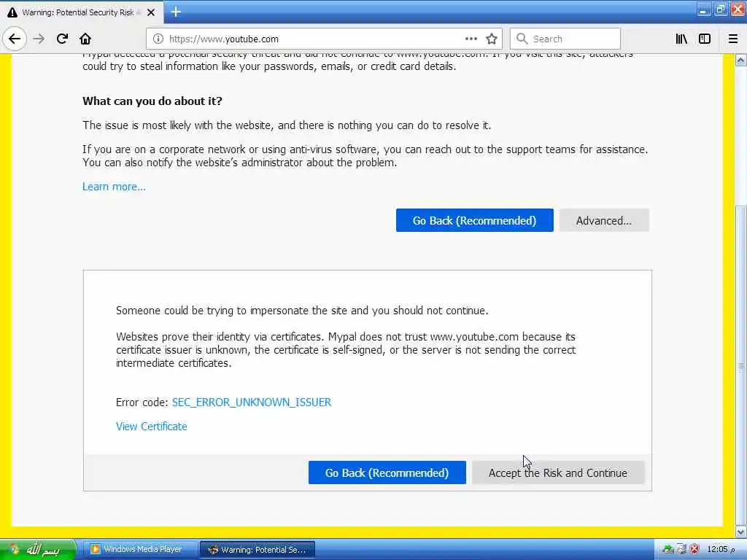Bookmark this page with the star icon
The width and height of the screenshot is (747, 560).
[492, 39]
